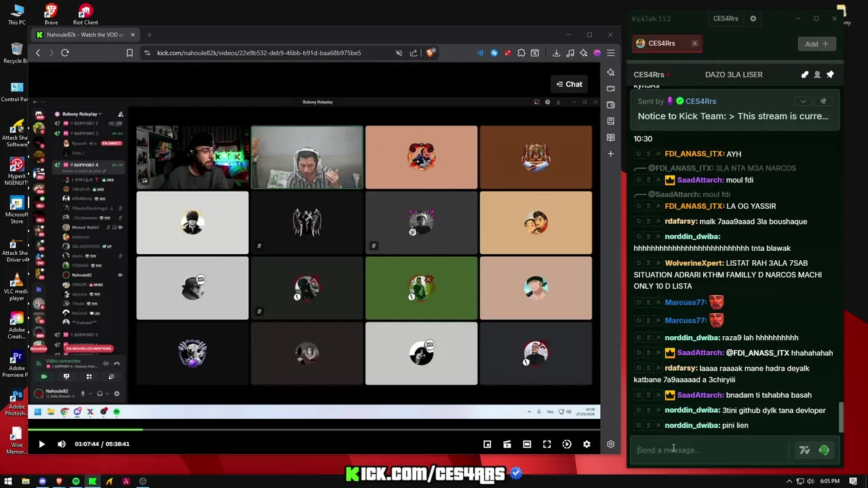Open the 7TV emote picker
The image size is (868, 488).
coord(804,450)
